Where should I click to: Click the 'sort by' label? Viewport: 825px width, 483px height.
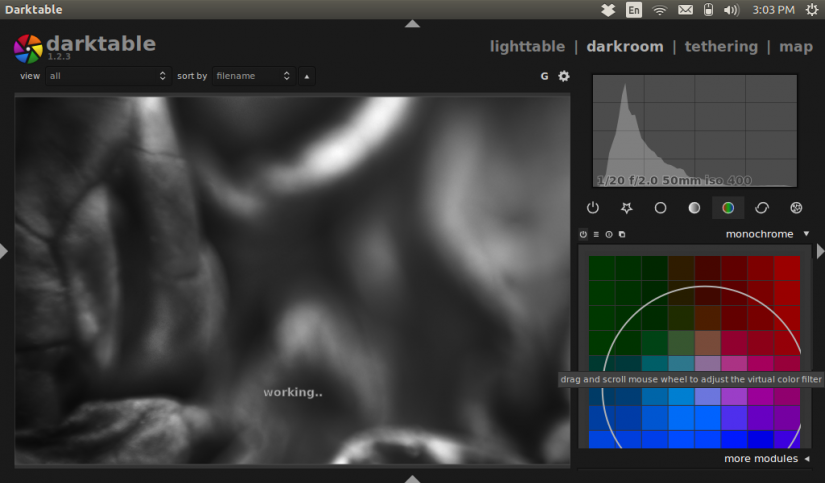coord(192,76)
